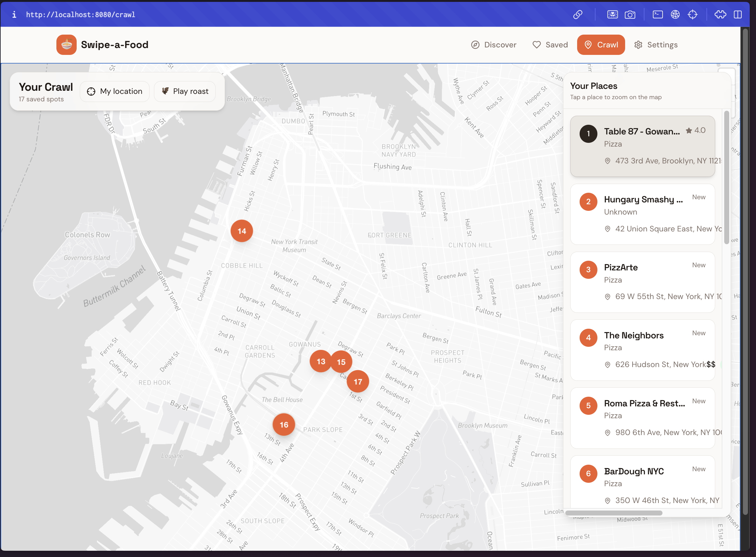Viewport: 756px width, 557px height.
Task: Click map pin number 17
Action: (x=358, y=381)
